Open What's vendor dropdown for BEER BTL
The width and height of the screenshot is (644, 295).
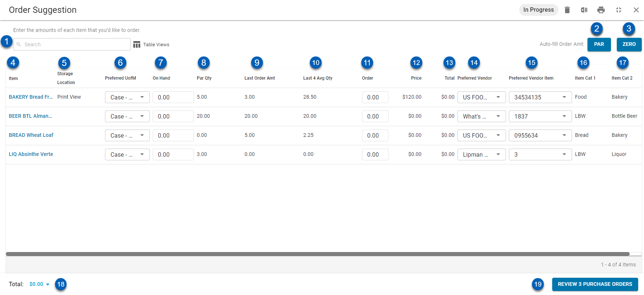point(481,116)
